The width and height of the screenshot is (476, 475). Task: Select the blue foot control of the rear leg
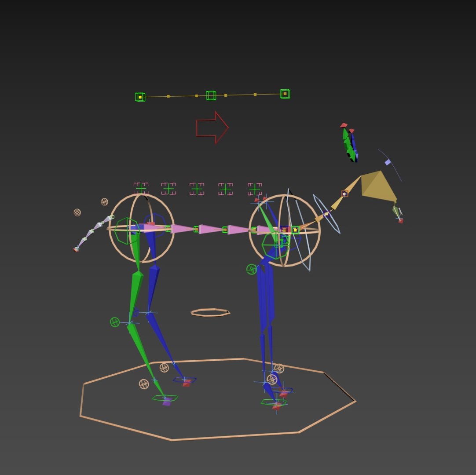(185, 380)
